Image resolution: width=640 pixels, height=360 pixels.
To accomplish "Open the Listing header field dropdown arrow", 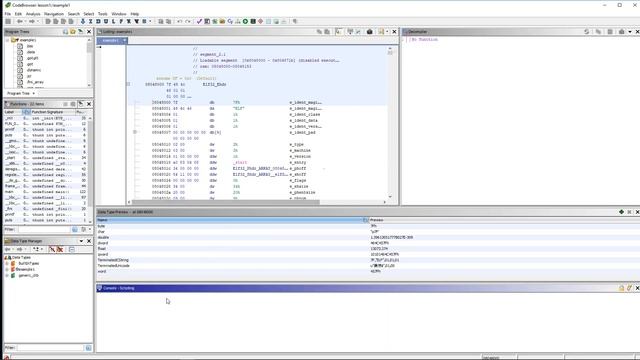I will pos(387,31).
